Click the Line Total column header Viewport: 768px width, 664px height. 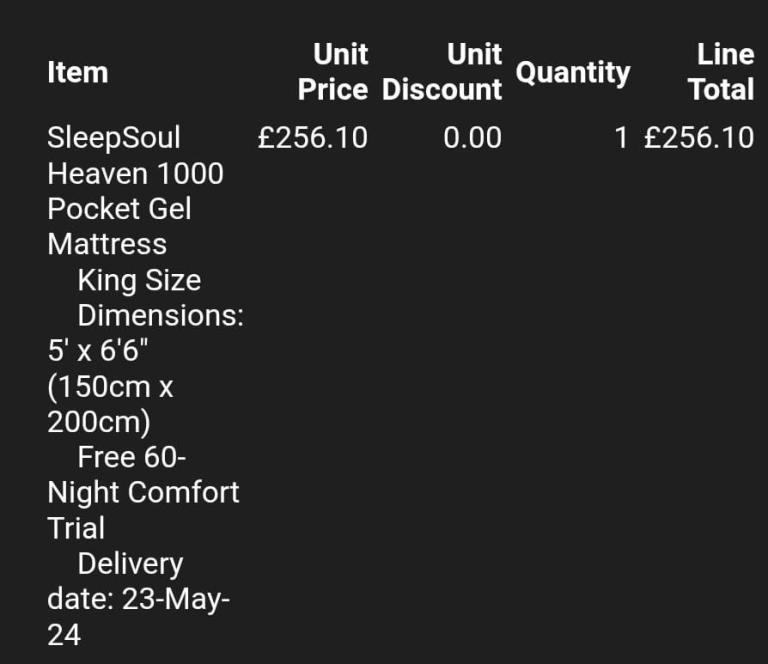tap(721, 72)
